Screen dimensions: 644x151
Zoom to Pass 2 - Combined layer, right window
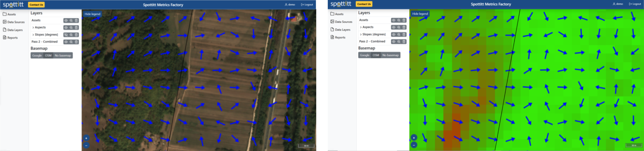[x=399, y=42]
